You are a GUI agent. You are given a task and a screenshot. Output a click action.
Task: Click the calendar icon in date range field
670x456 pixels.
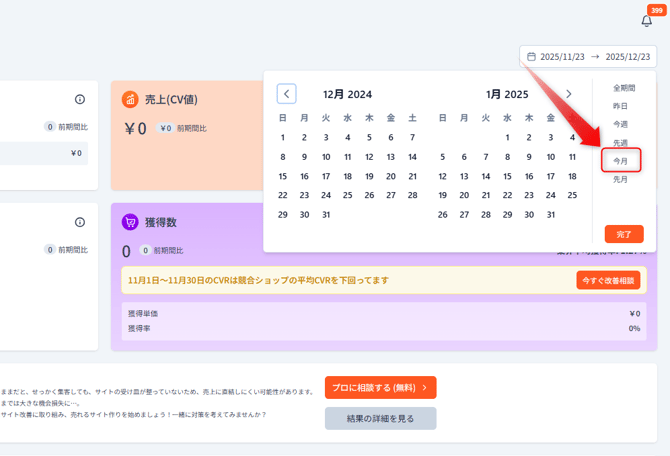[531, 57]
